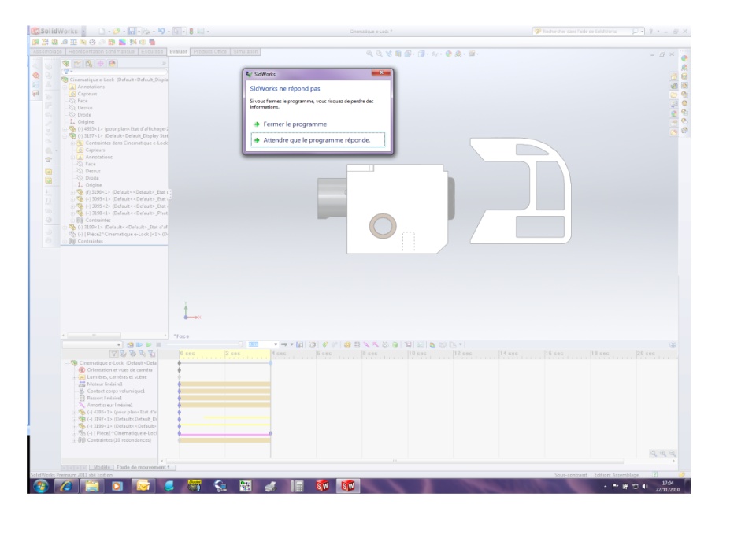Stop the motion study playback
The height and width of the screenshot is (534, 756).
[158, 345]
